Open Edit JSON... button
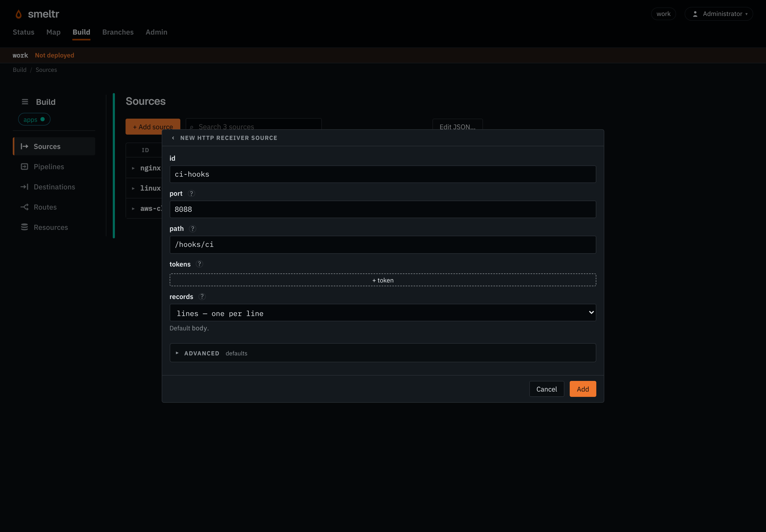766x532 pixels. coord(457,124)
